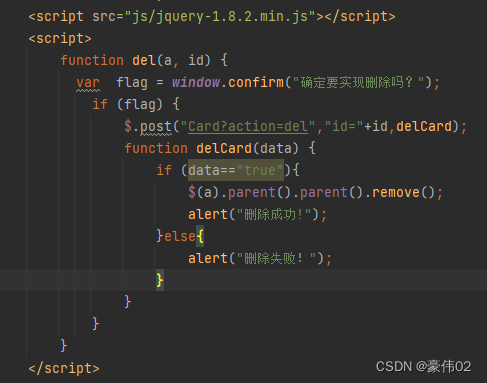Click the highlighted opening brace after else
Viewport: 487px width, 383px height.
click(x=200, y=236)
